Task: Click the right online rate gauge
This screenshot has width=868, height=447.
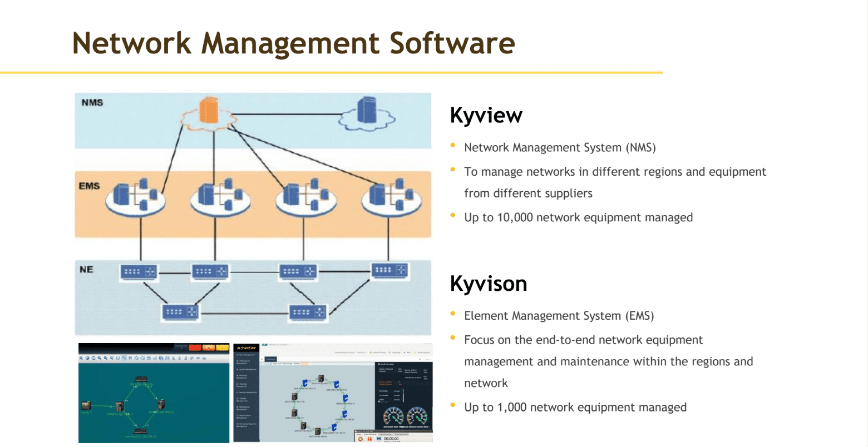Action: [x=417, y=415]
